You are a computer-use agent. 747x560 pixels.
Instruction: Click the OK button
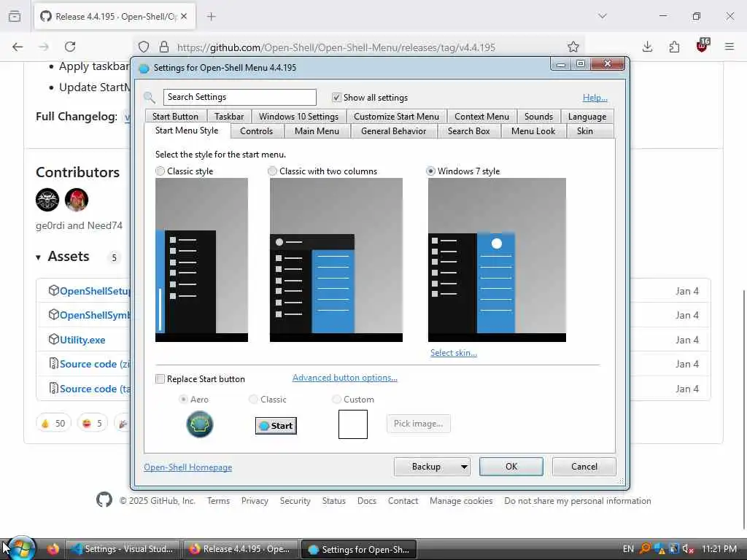tap(511, 467)
